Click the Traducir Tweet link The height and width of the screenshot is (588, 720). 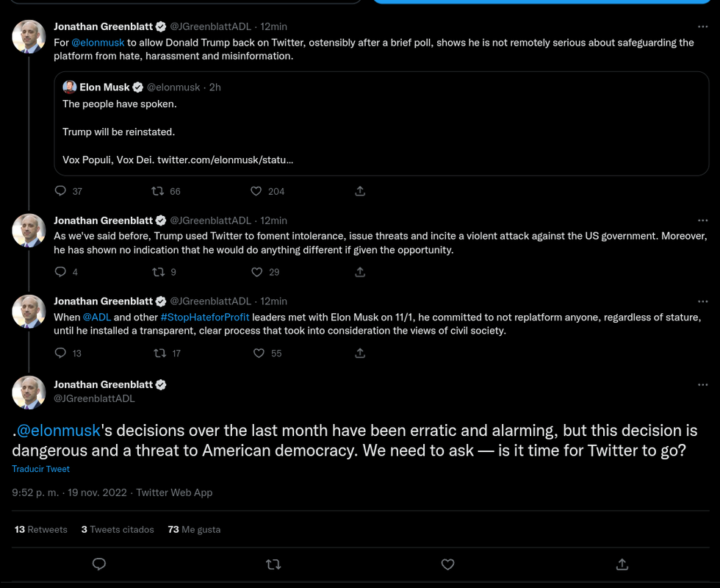point(41,469)
